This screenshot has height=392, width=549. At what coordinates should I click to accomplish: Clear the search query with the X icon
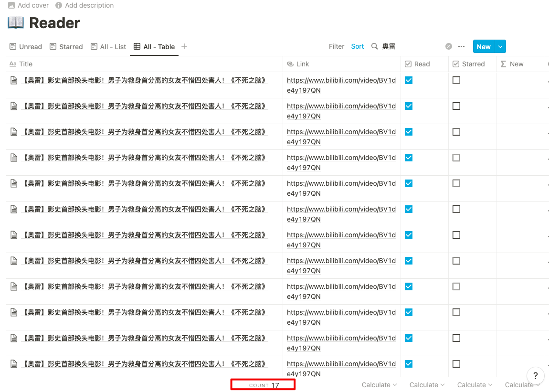pyautogui.click(x=448, y=46)
